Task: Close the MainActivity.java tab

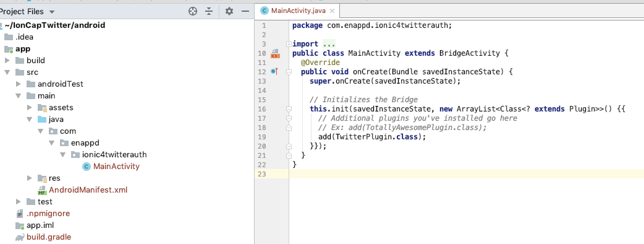Action: (333, 11)
